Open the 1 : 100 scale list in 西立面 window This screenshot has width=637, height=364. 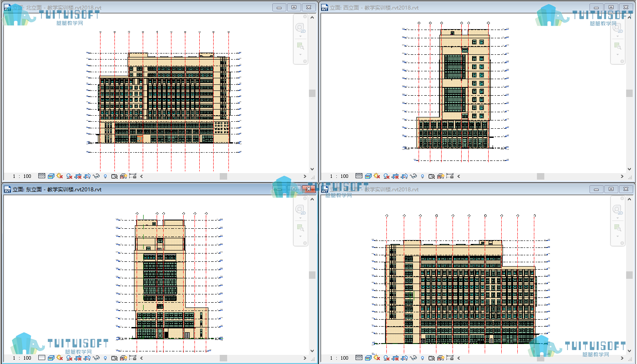[x=339, y=176]
